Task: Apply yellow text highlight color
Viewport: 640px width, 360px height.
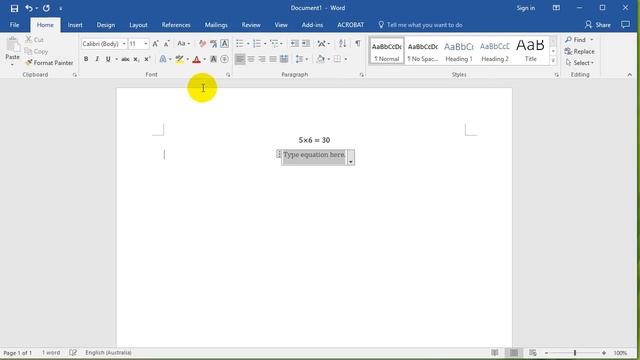Action: pyautogui.click(x=179, y=59)
